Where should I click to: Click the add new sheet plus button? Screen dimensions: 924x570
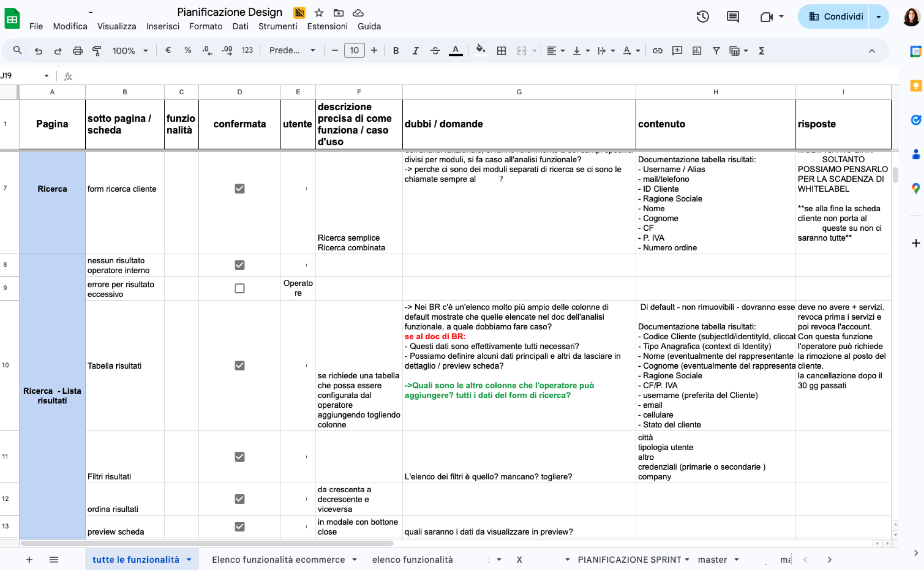[29, 560]
